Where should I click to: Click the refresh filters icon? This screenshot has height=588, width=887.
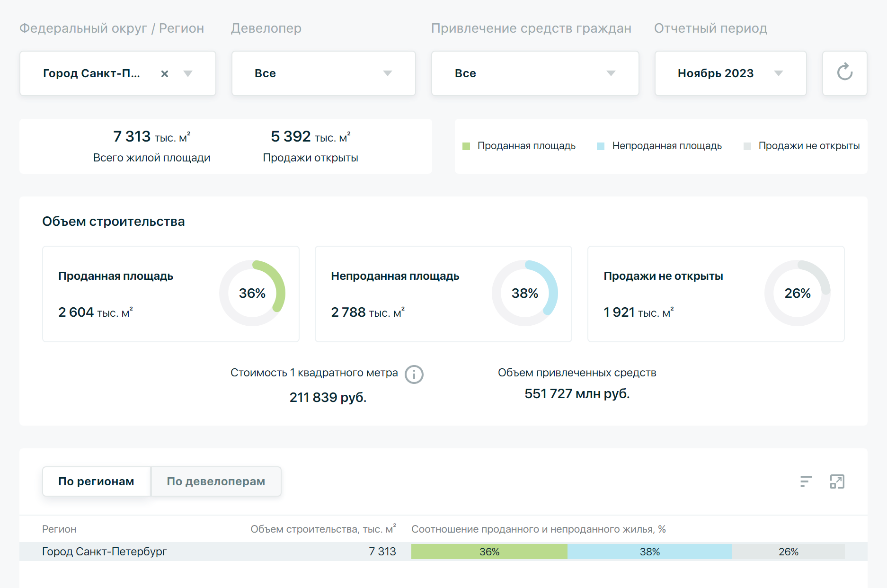(844, 73)
